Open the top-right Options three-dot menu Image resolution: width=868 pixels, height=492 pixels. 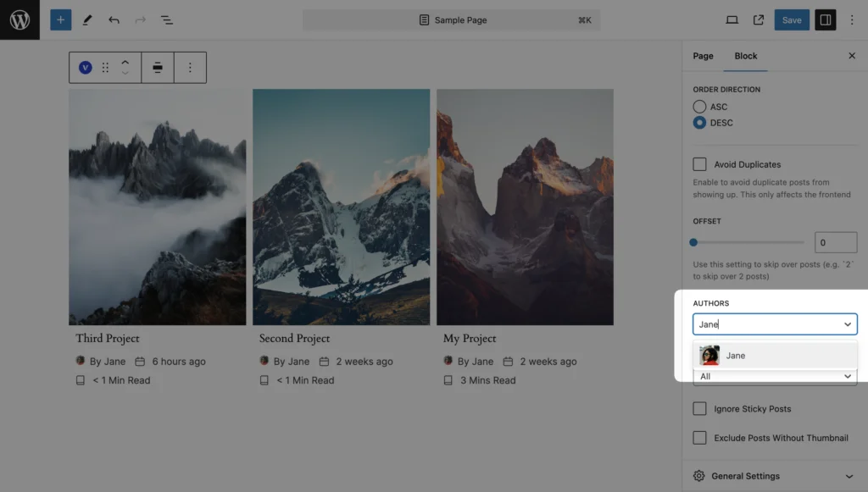(851, 20)
